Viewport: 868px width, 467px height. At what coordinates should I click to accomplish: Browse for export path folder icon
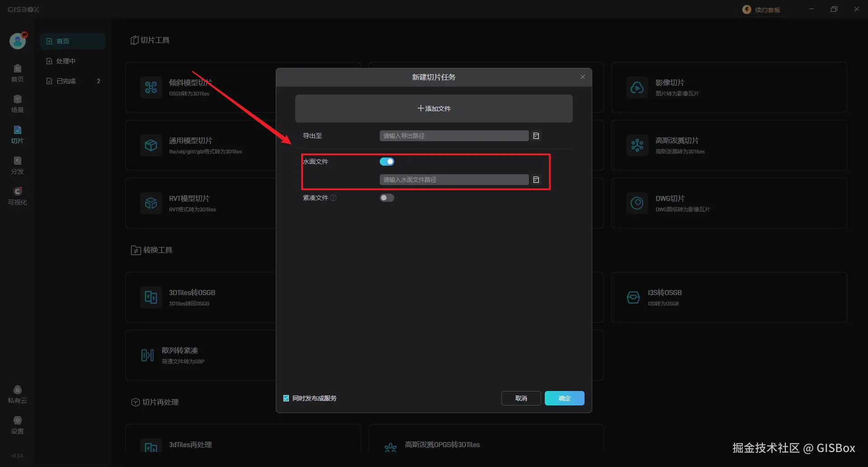(x=536, y=136)
